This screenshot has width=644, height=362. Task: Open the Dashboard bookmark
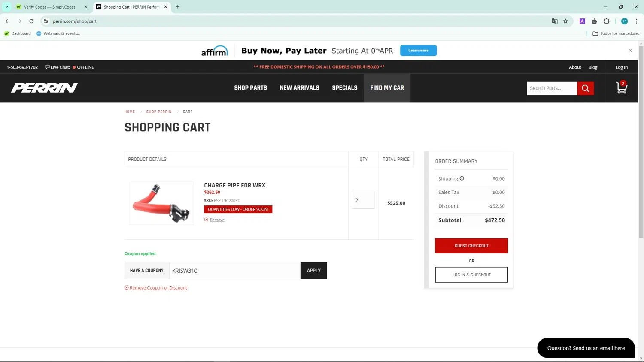pyautogui.click(x=18, y=33)
